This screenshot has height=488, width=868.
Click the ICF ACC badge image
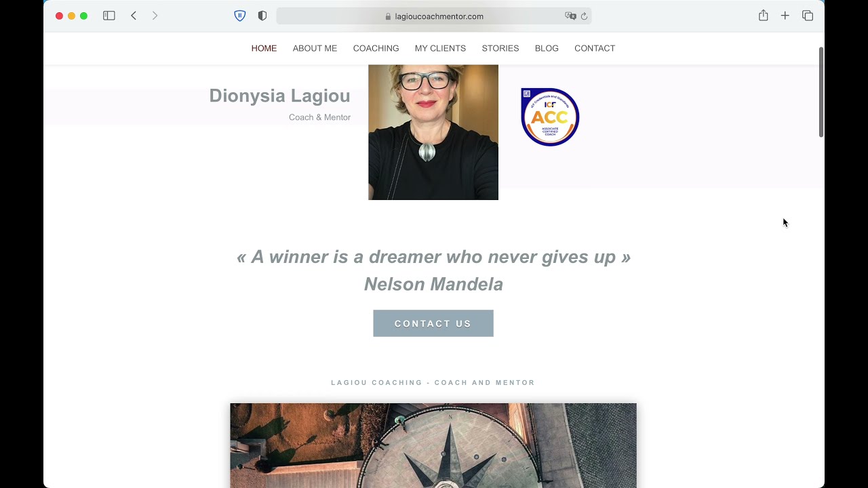550,117
